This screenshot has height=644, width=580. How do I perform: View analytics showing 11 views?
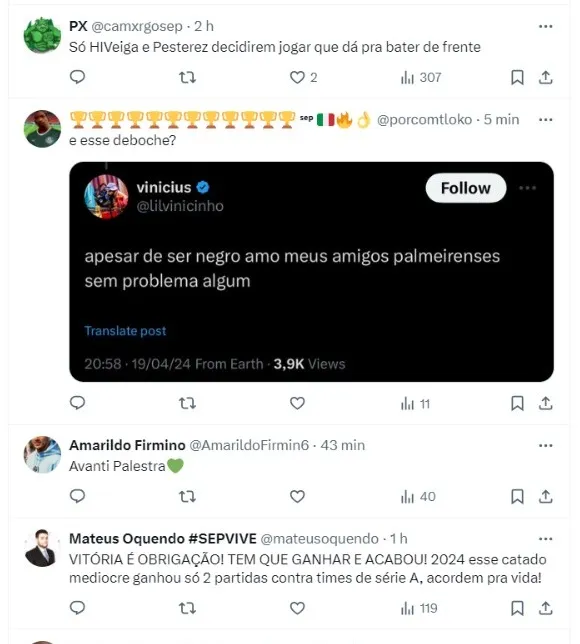coord(415,404)
